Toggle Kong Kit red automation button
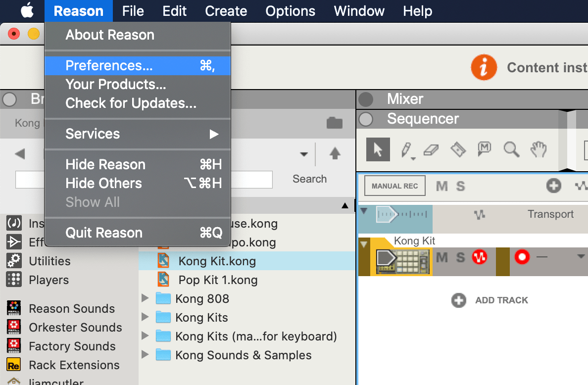 [479, 257]
